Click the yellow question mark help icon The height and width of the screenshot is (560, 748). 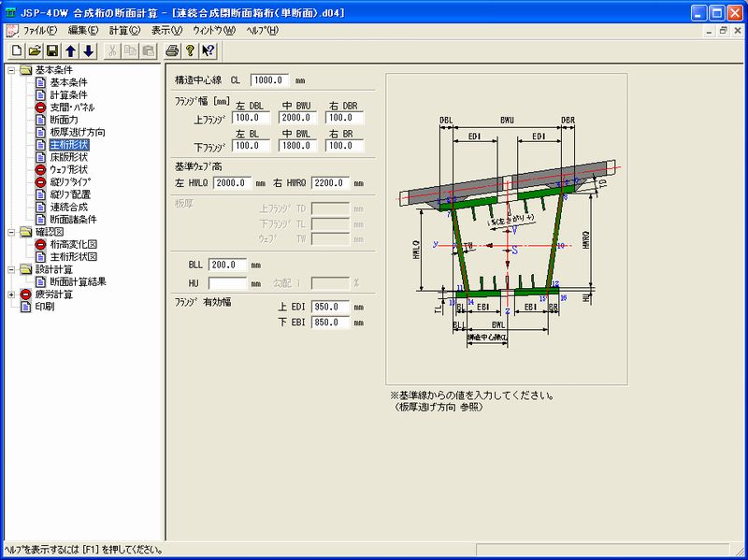coord(190,52)
